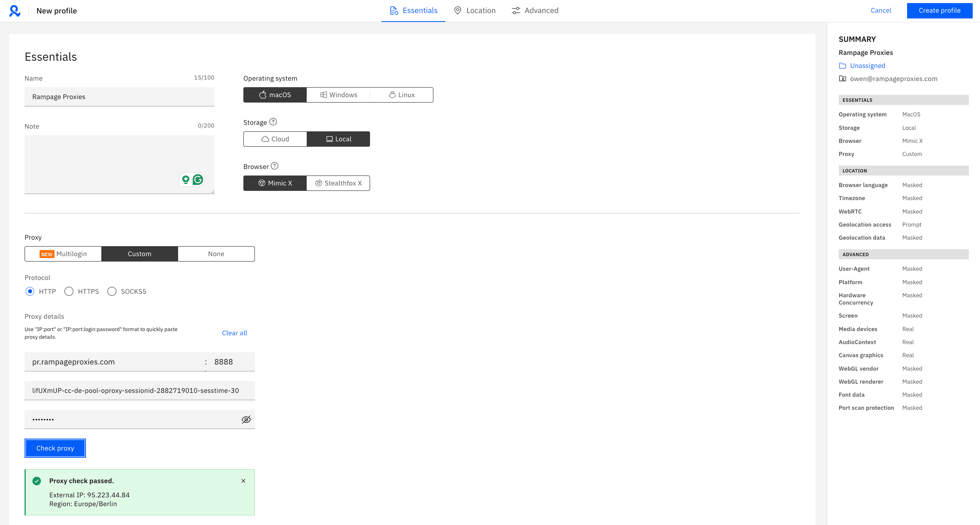The image size is (980, 525).
Task: Choose macOS operating system
Action: point(275,95)
